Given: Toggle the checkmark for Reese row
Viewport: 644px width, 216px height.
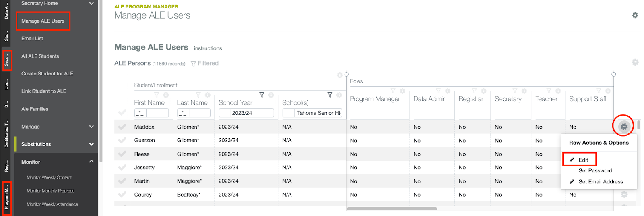Looking at the screenshot, I should (x=122, y=154).
